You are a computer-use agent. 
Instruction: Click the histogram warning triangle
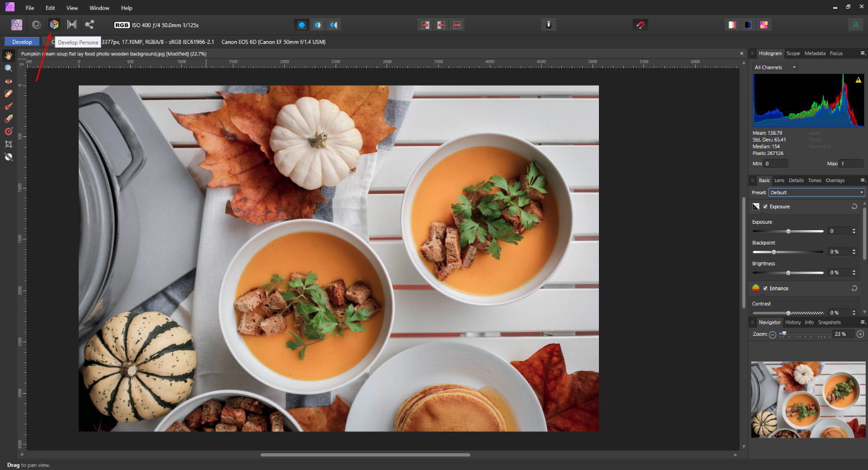click(x=858, y=80)
